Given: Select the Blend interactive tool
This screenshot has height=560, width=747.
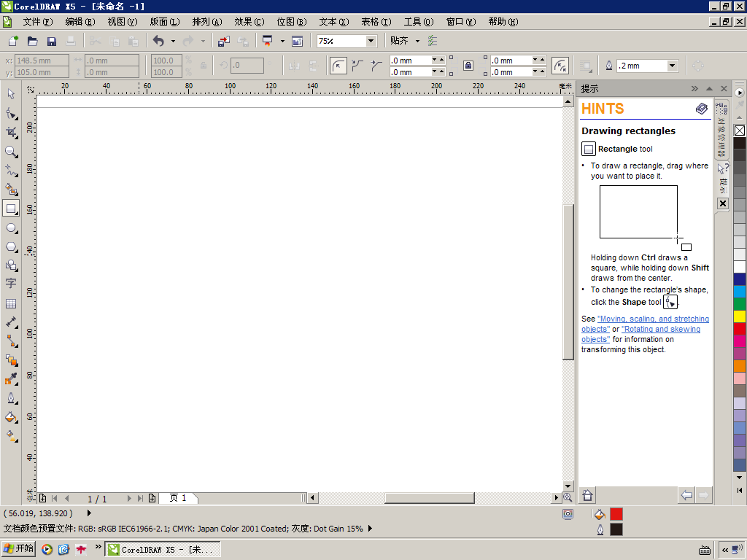Looking at the screenshot, I should point(11,360).
